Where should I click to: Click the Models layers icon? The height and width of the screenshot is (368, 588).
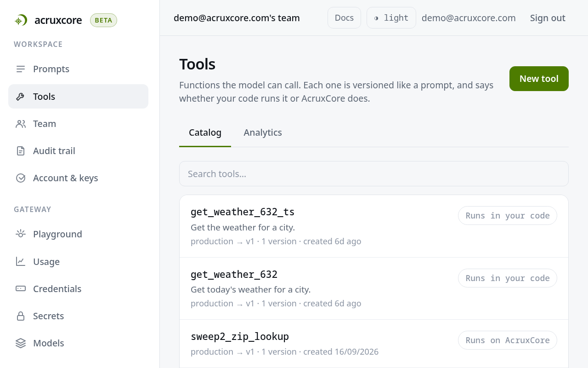[x=21, y=343]
